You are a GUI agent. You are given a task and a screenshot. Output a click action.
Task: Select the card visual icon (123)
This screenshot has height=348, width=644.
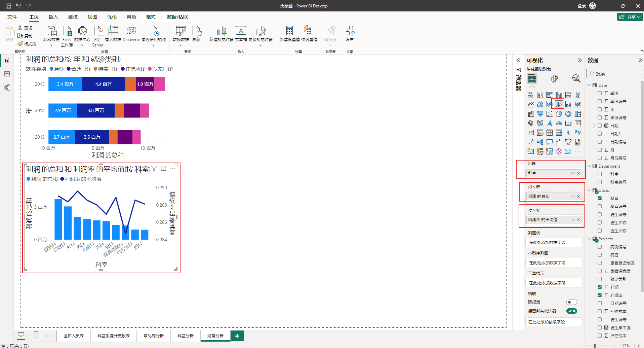click(x=568, y=123)
